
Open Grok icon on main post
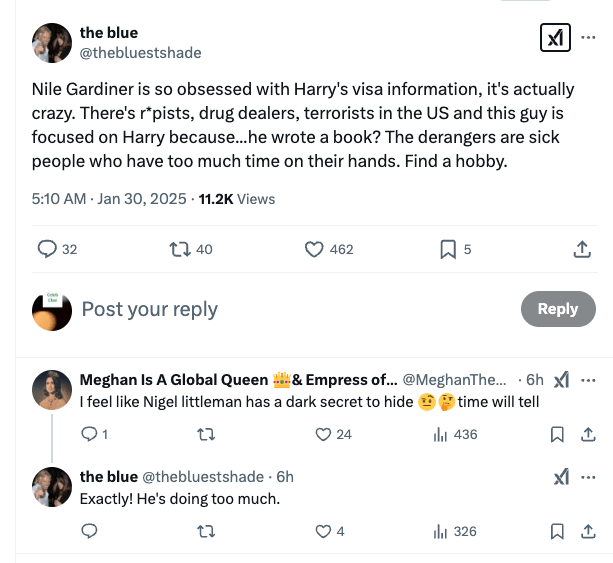click(553, 38)
